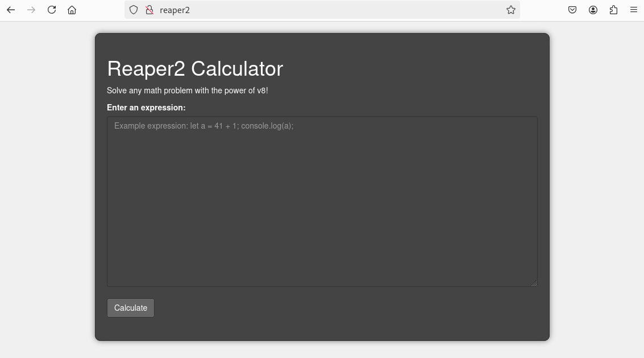View insecure connection padlock info

click(149, 10)
